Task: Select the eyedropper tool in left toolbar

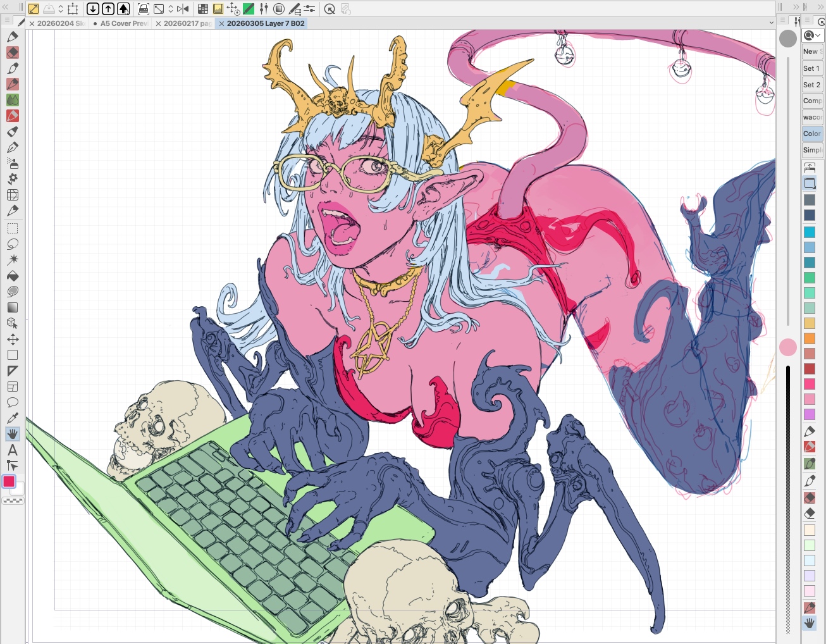Action: point(13,418)
